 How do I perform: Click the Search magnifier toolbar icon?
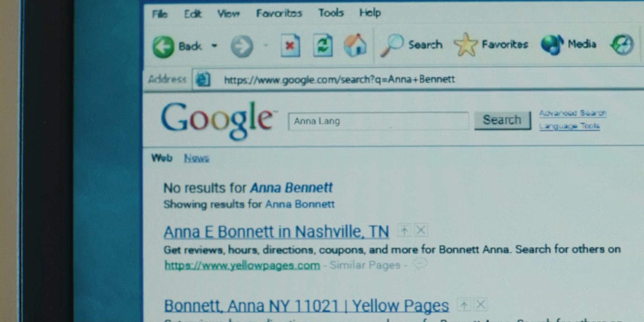pyautogui.click(x=391, y=45)
